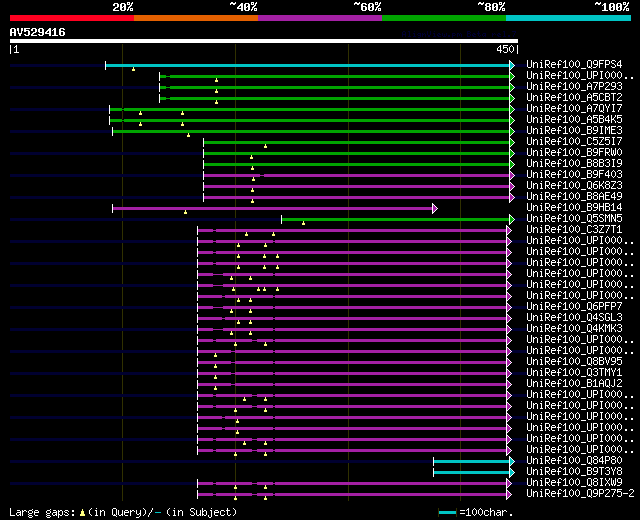
Task: Open the UniRef100_A5B4K5 hit label
Action: tap(574, 119)
